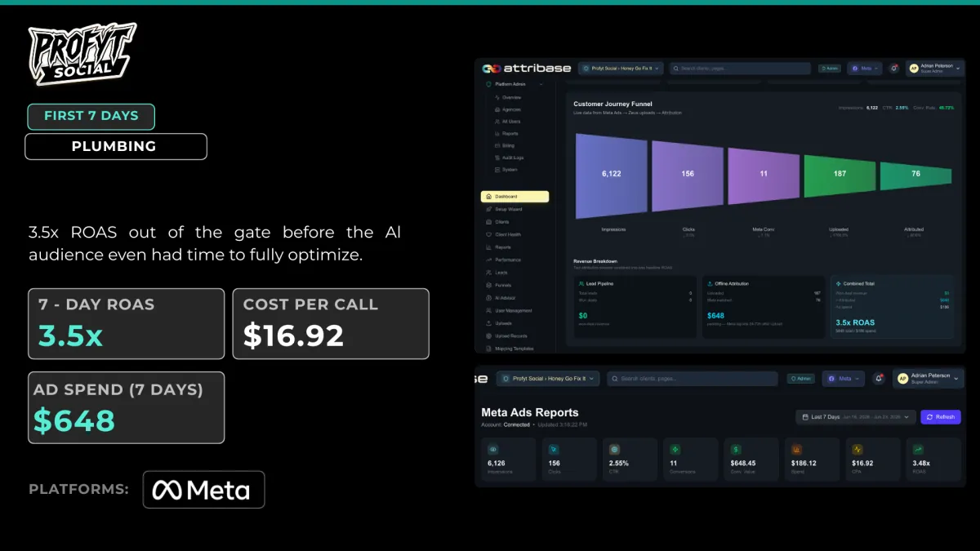980x551 pixels.
Task: Click the Conversions icon on the 11 card
Action: (675, 449)
